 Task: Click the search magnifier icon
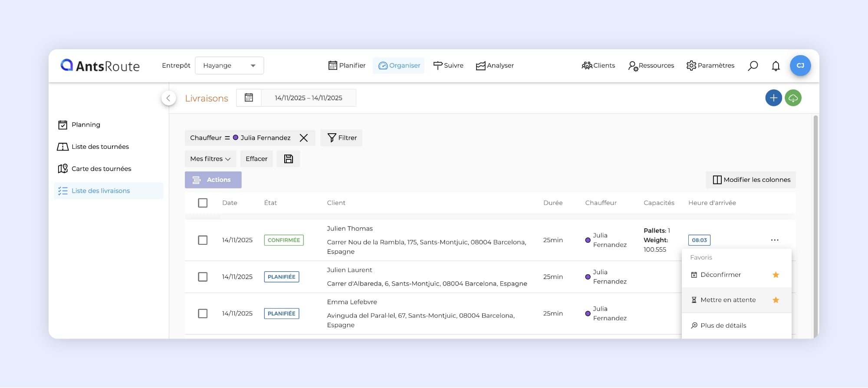click(753, 66)
